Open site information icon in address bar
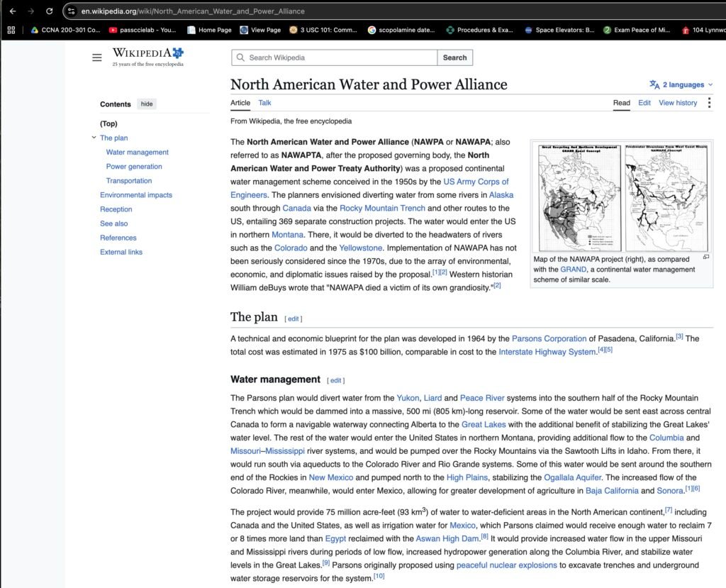726x588 pixels. coord(71,11)
